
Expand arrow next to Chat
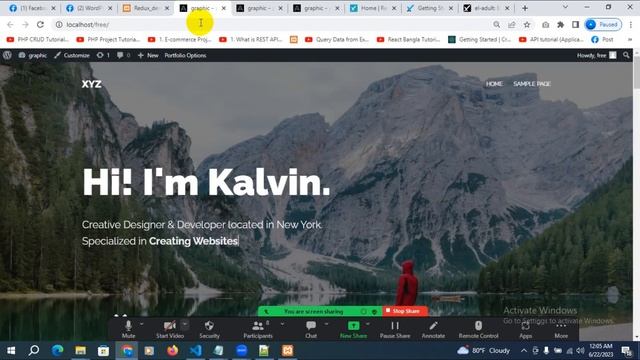326,324
